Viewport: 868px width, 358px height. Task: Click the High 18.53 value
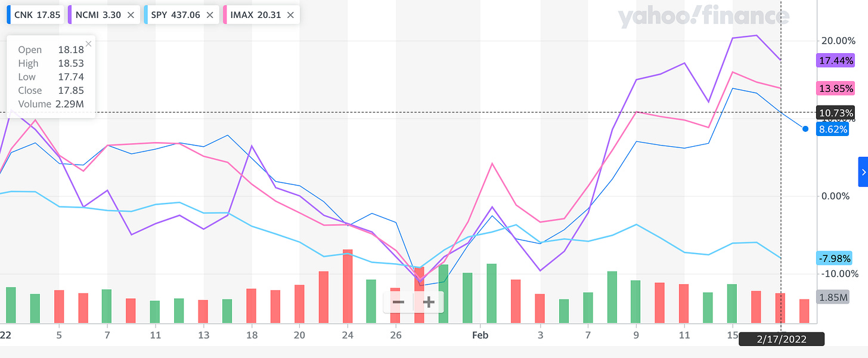point(71,63)
